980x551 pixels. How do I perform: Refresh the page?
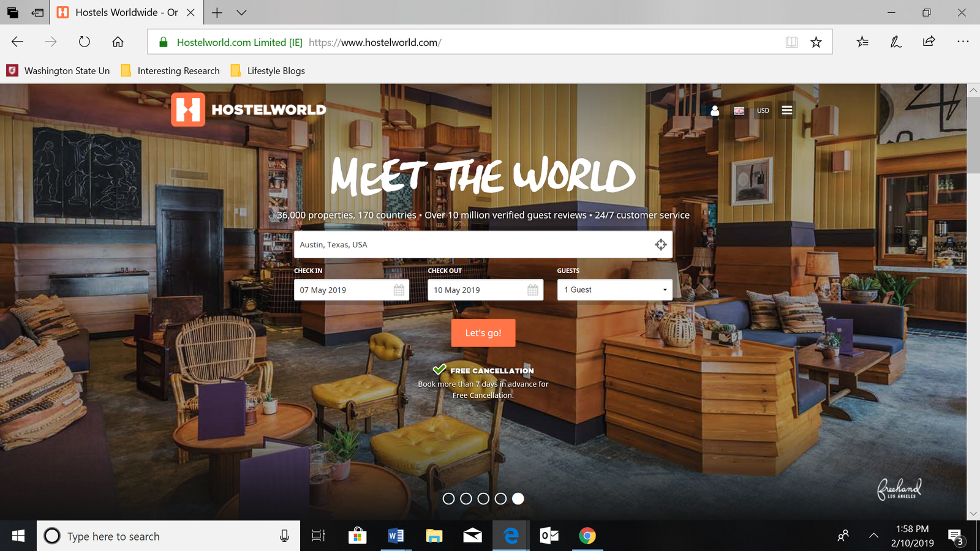85,42
